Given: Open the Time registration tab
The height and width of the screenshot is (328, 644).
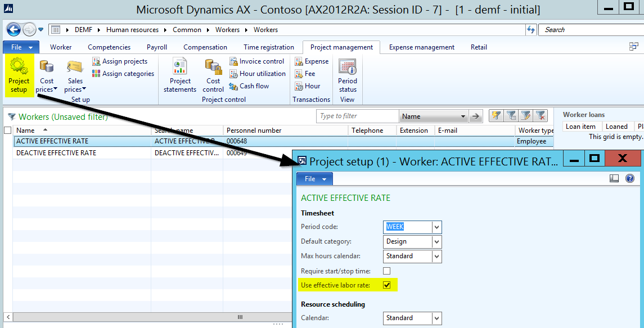Looking at the screenshot, I should click(269, 47).
